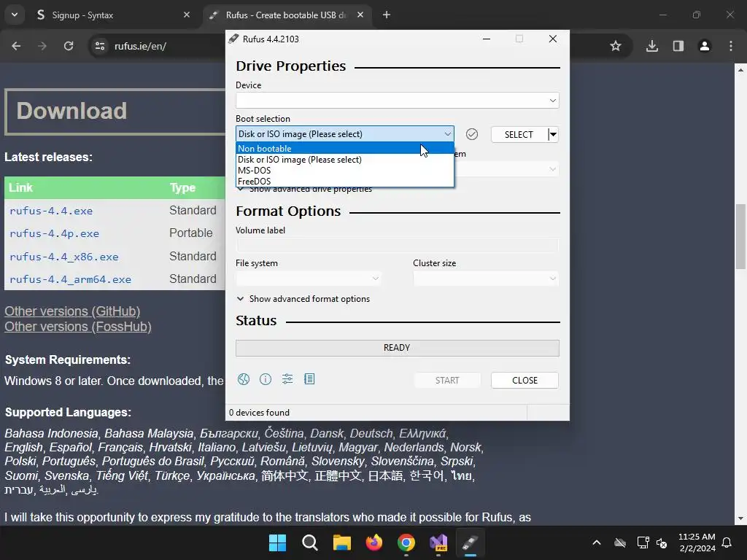747x560 pixels.
Task: Open Rufus About info icon
Action: coord(266,379)
